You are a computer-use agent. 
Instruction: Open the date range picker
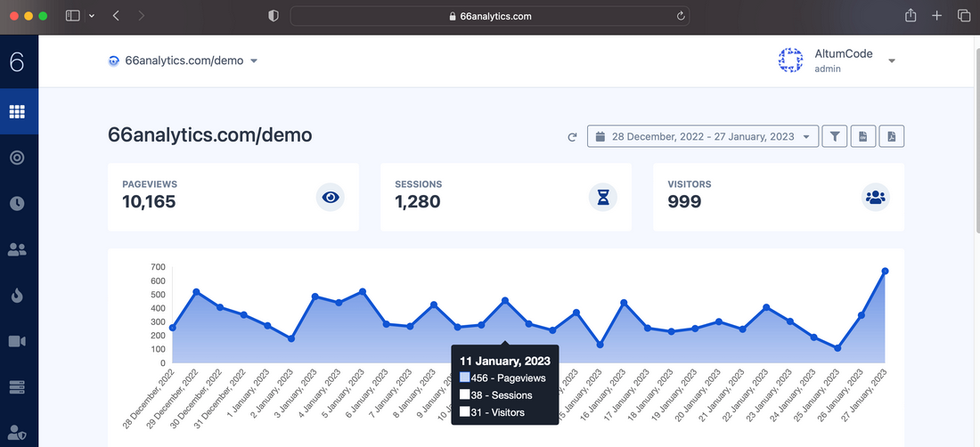coord(703,136)
